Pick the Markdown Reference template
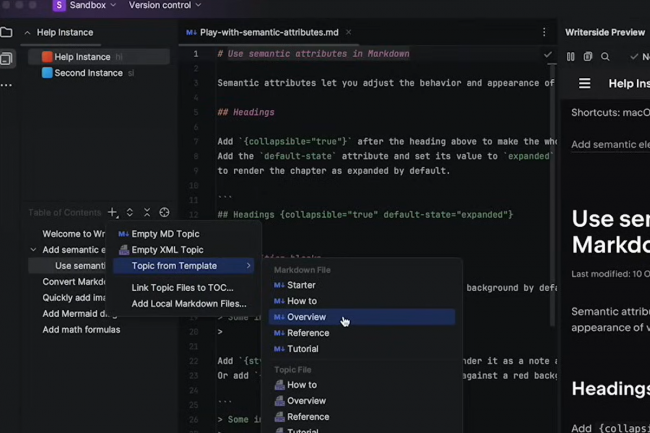This screenshot has height=433, width=650. pyautogui.click(x=362, y=333)
